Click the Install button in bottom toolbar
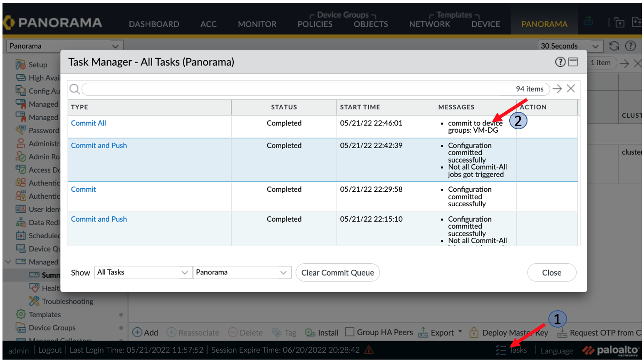Image resolution: width=644 pixels, height=363 pixels. (x=322, y=333)
